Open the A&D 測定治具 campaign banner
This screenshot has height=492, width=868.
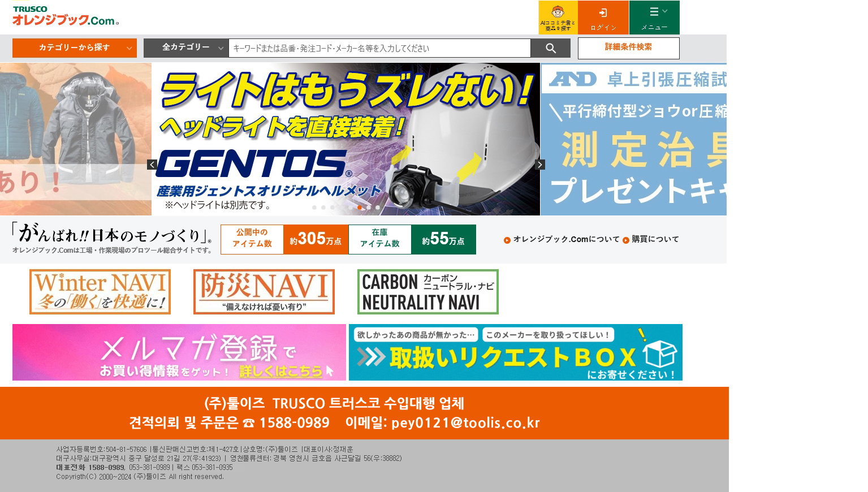tap(633, 139)
